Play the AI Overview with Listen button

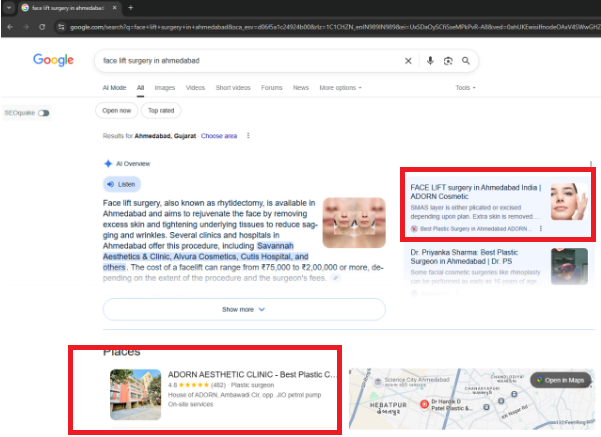(x=121, y=184)
